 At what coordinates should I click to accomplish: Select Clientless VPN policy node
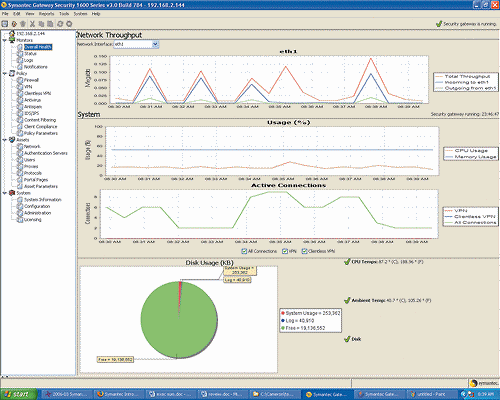38,93
